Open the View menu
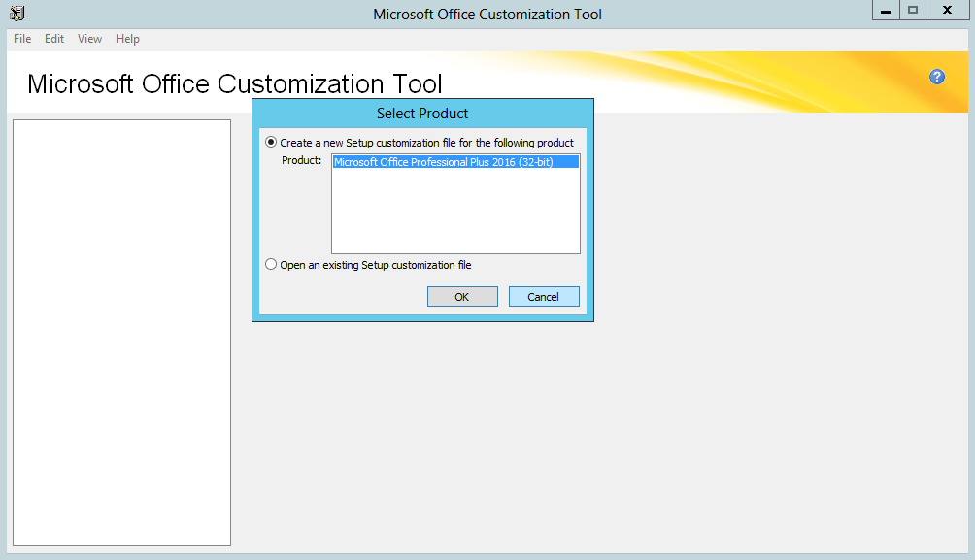This screenshot has width=975, height=560. (x=89, y=39)
